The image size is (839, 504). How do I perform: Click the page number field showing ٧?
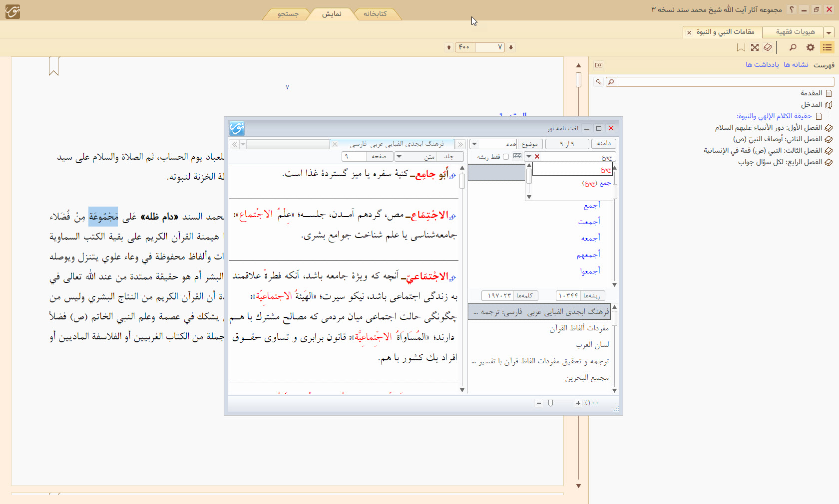click(x=490, y=47)
